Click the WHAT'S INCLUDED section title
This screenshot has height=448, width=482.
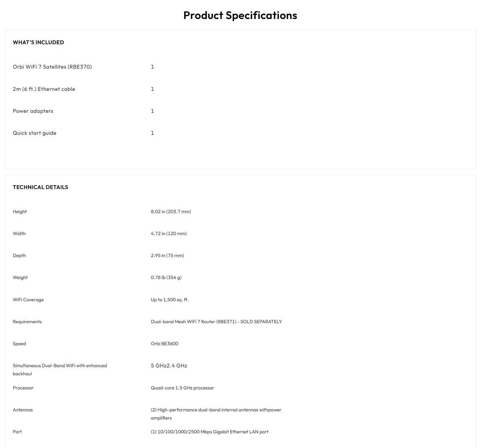pos(38,42)
